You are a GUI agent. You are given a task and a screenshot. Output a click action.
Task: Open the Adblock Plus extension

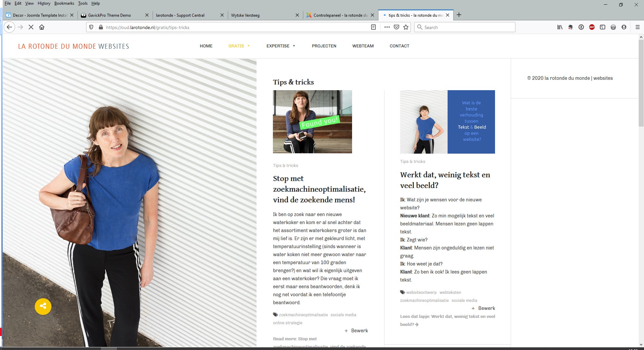click(x=592, y=27)
